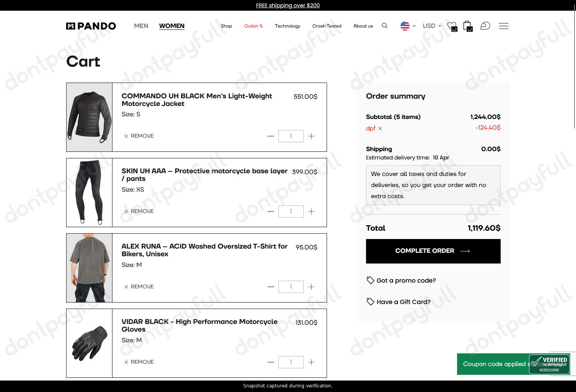Open the hamburger menu icon
576x392 pixels.
pyautogui.click(x=504, y=26)
